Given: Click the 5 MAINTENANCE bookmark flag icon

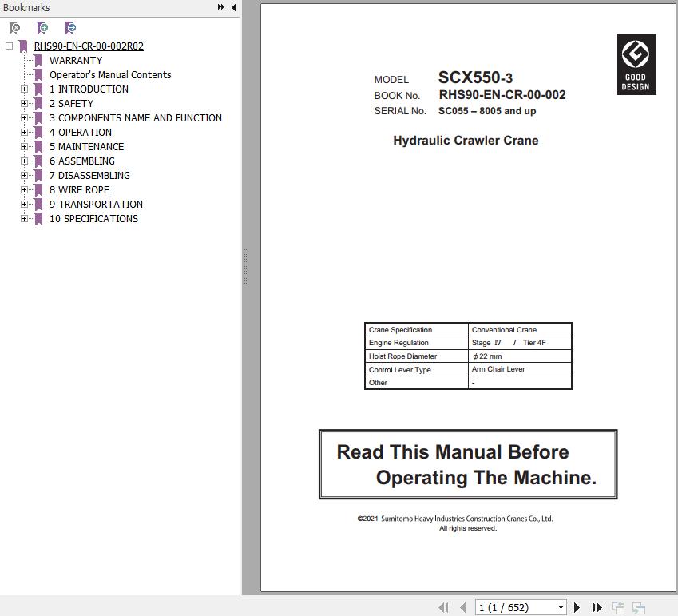Looking at the screenshot, I should coord(38,147).
